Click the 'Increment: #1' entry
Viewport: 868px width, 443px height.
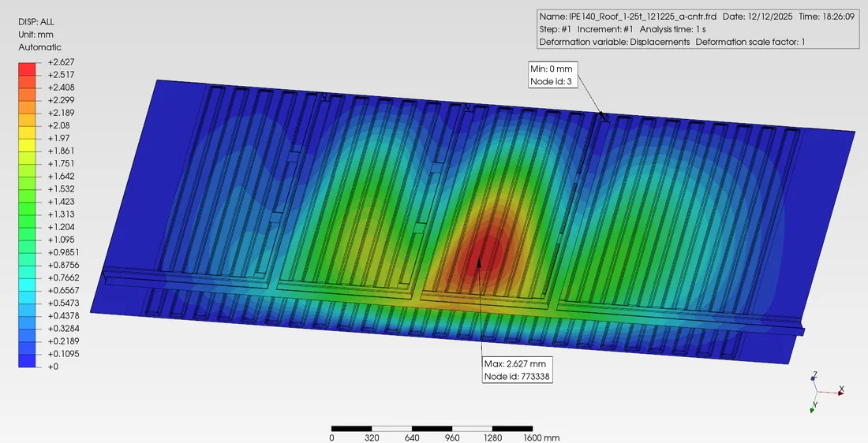[x=605, y=29]
